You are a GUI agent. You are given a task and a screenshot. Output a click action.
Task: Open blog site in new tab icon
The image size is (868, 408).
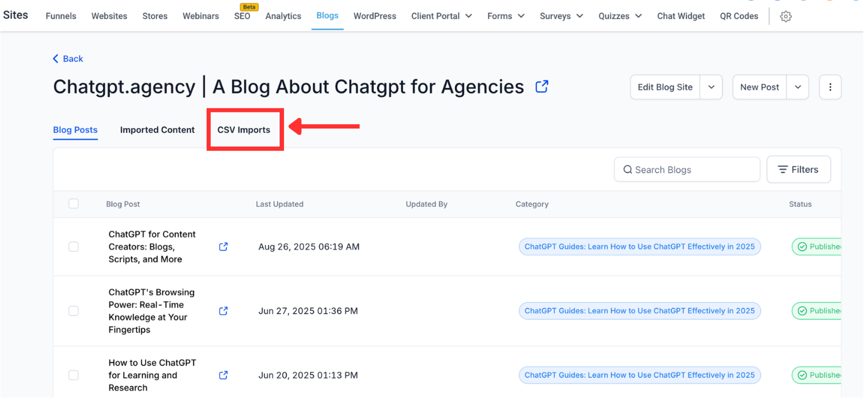[542, 86]
